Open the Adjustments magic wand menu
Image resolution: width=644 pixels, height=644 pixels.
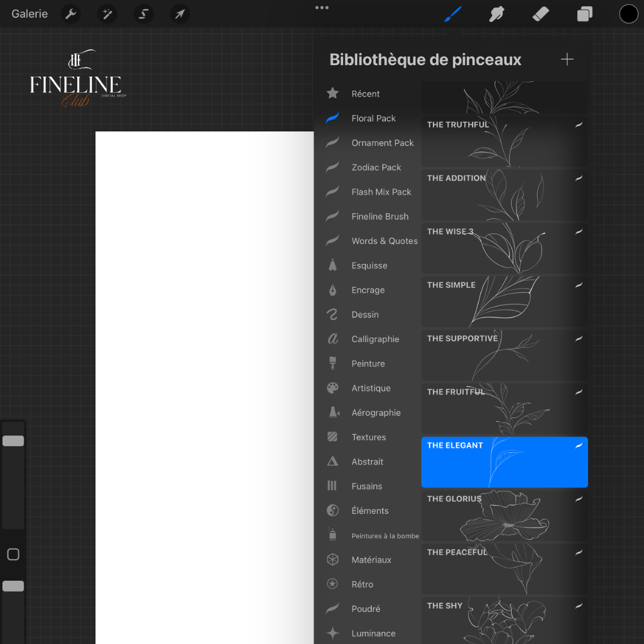[107, 14]
